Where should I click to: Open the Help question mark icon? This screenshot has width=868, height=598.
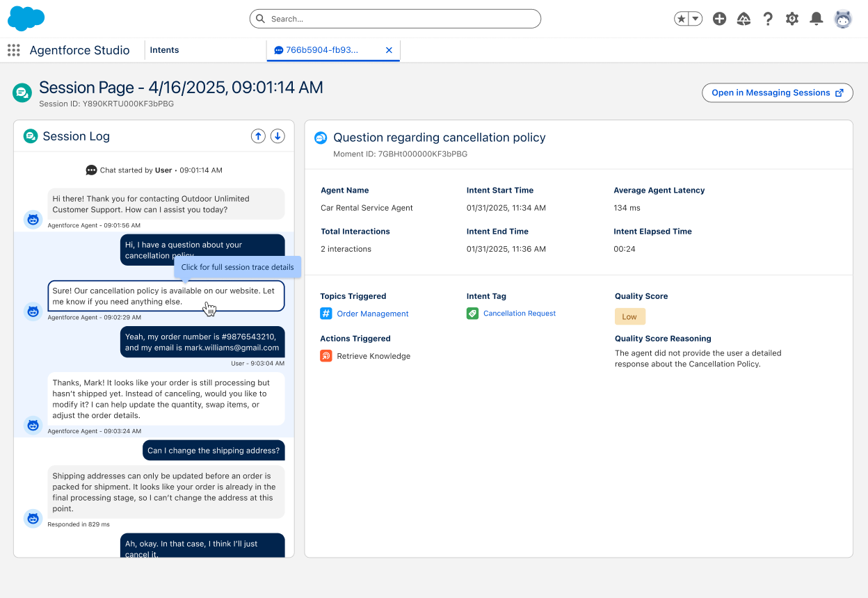point(768,19)
